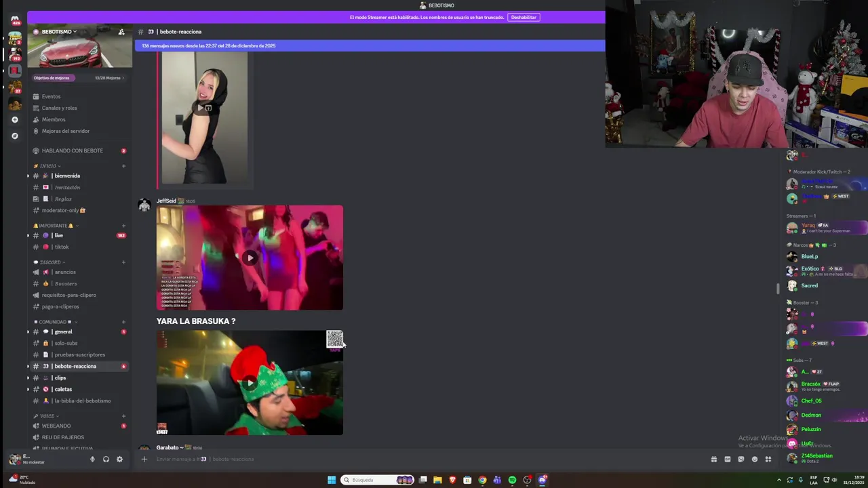Mute microphone in the user panel
This screenshot has height=488, width=868.
coord(92,460)
